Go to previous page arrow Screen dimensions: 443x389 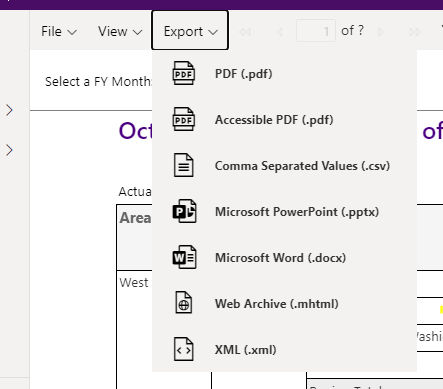point(280,32)
